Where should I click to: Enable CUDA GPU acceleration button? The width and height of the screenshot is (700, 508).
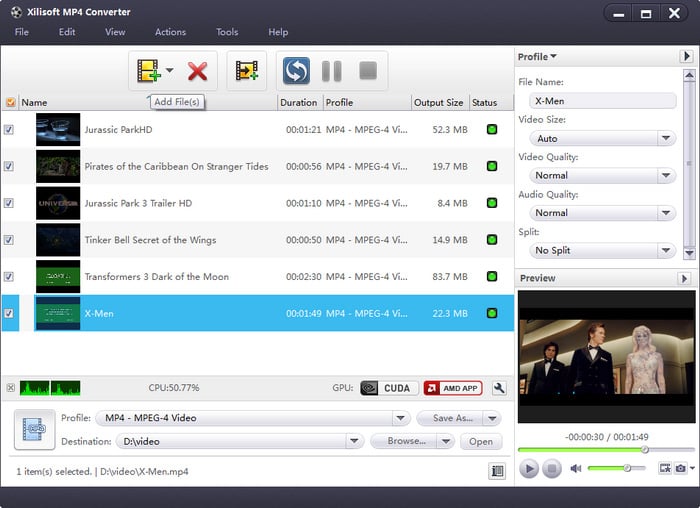click(384, 388)
